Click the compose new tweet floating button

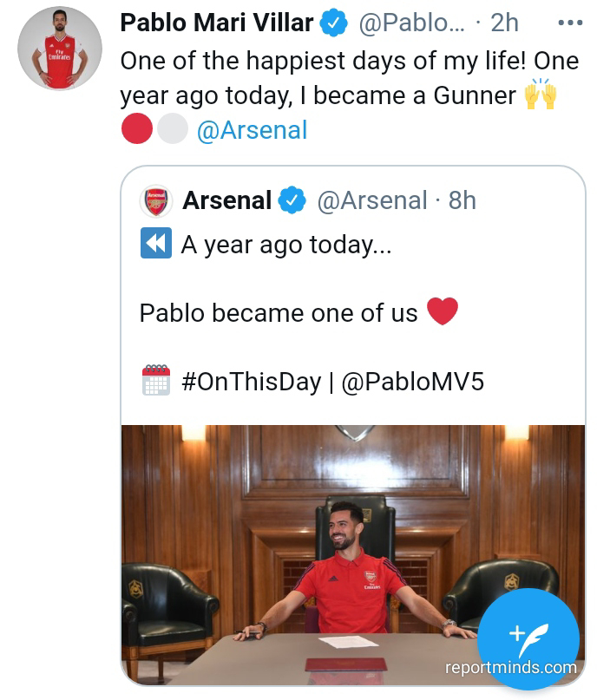[x=527, y=640]
